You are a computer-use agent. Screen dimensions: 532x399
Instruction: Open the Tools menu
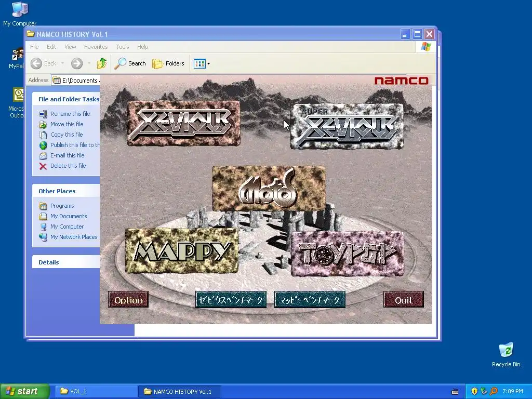tap(122, 47)
